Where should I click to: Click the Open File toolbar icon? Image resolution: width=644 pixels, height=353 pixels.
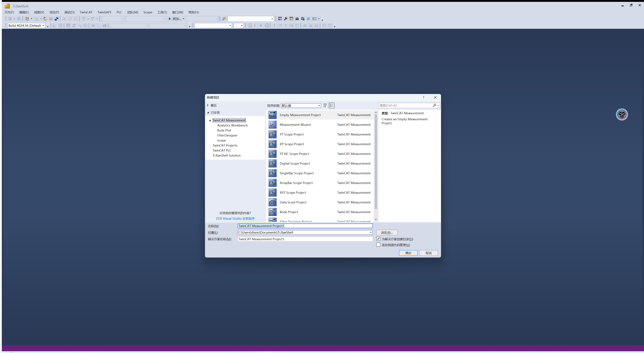click(x=45, y=19)
